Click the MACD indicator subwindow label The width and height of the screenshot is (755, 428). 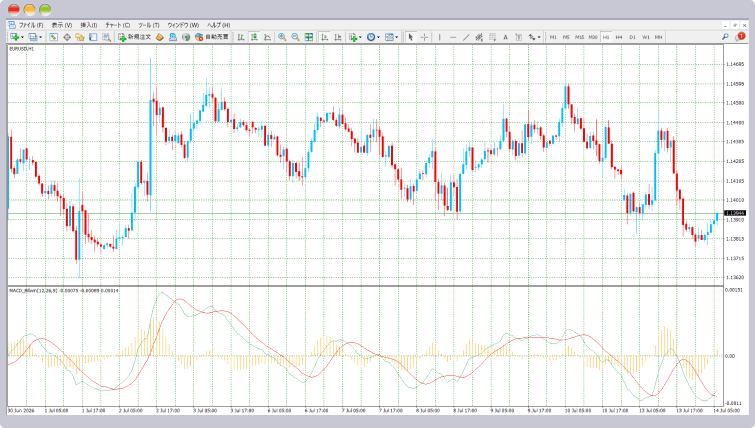point(64,291)
